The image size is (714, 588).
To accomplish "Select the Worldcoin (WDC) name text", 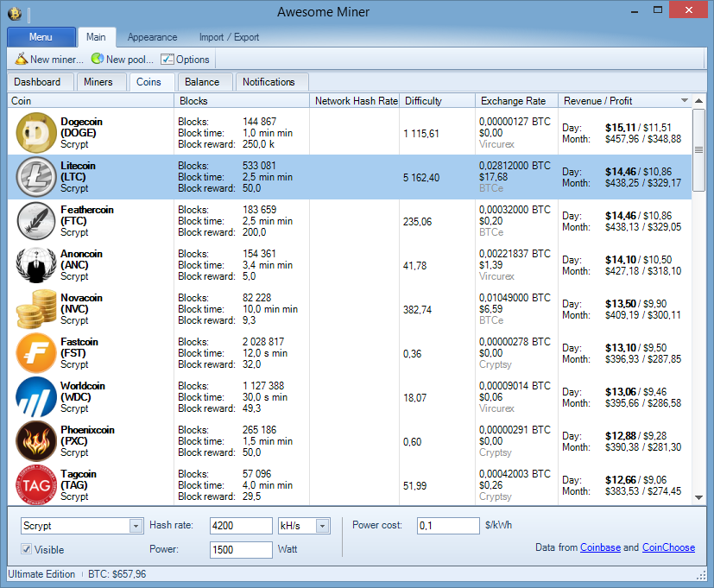I will point(83,391).
